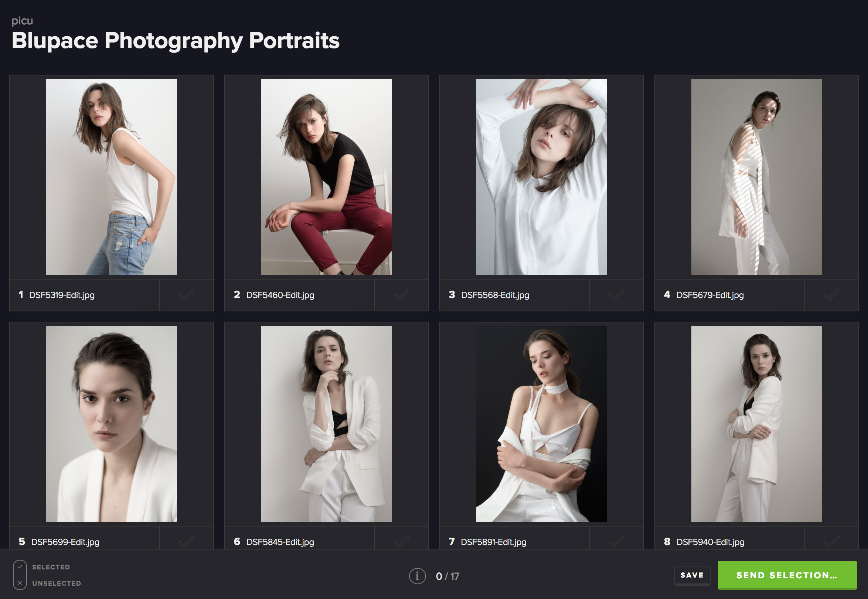The height and width of the screenshot is (599, 868).
Task: Click the UNSELECTED filter label
Action: 57,583
